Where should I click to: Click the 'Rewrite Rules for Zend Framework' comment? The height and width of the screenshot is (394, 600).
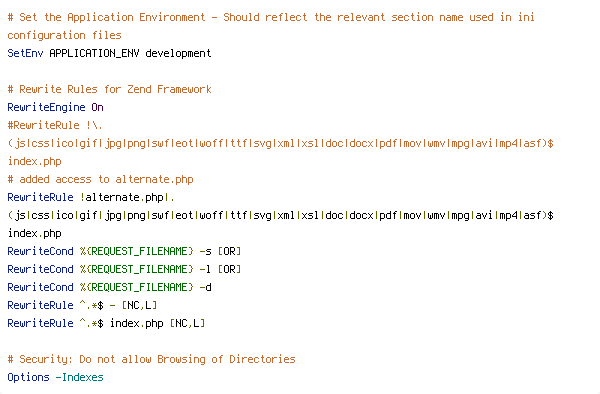(x=109, y=90)
